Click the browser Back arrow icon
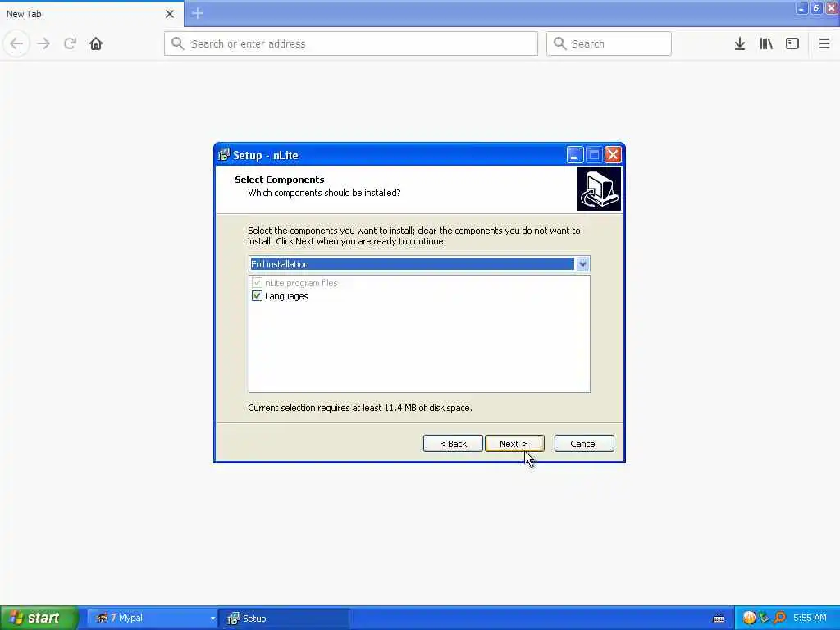This screenshot has width=840, height=630. tap(16, 43)
